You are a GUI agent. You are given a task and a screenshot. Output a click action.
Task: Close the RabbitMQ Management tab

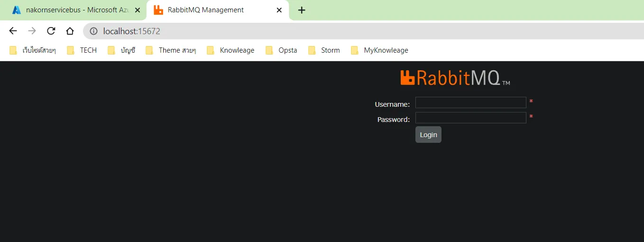coord(279,10)
